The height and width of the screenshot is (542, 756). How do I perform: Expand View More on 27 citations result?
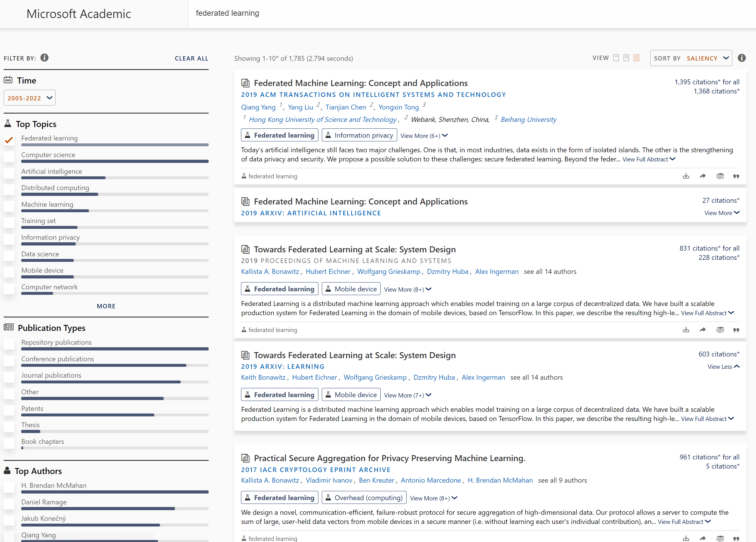pos(722,213)
